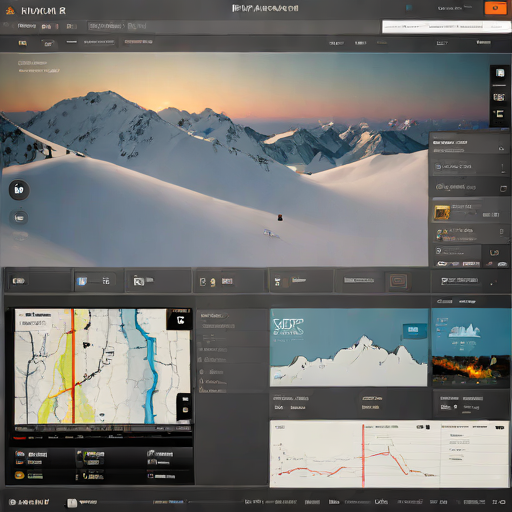Click the lower round button over the snow photo
The height and width of the screenshot is (512, 512).
[19, 218]
